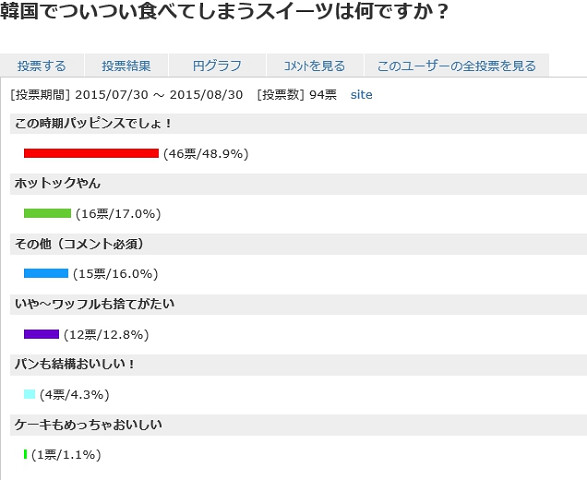Select the いや～ワッフルも捨てがたい option header
The image size is (587, 480).
pyautogui.click(x=298, y=304)
